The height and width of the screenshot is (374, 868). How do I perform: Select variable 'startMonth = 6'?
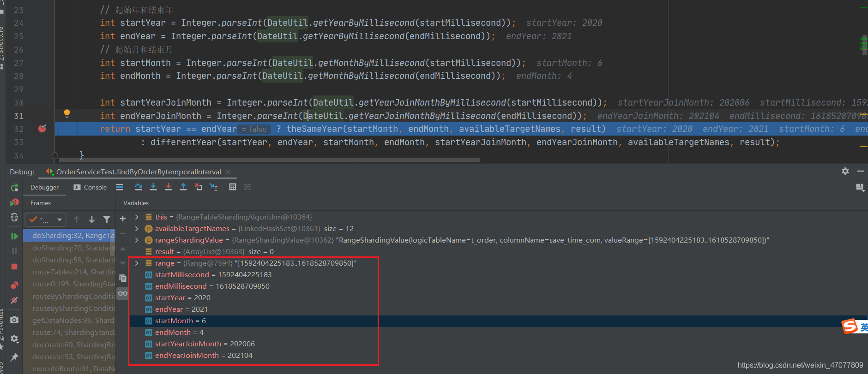click(x=181, y=321)
